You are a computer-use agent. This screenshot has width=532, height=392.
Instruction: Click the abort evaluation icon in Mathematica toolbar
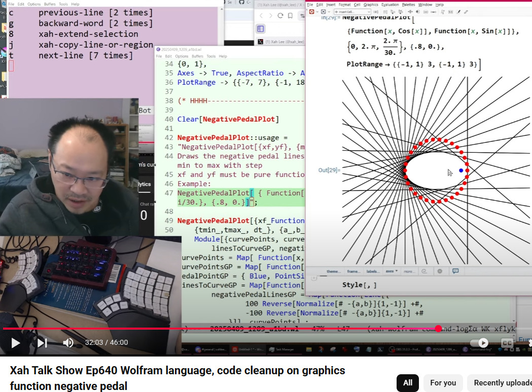click(x=323, y=12)
